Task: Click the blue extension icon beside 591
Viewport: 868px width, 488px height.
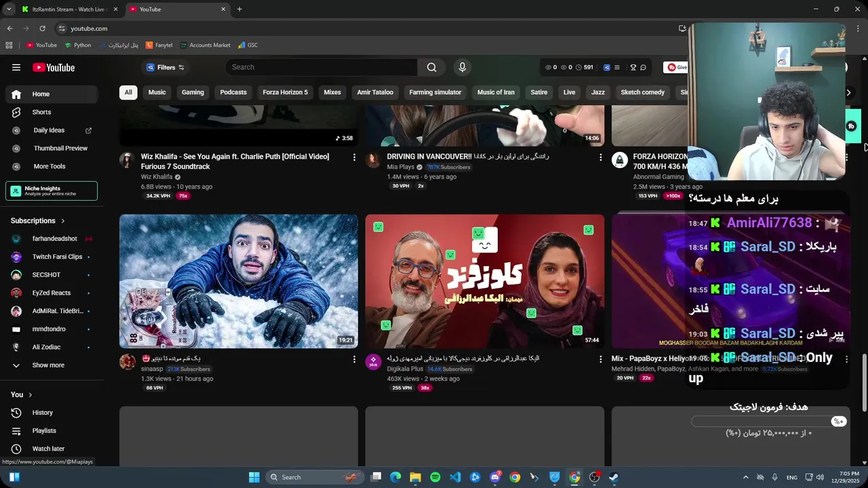Action: click(607, 67)
